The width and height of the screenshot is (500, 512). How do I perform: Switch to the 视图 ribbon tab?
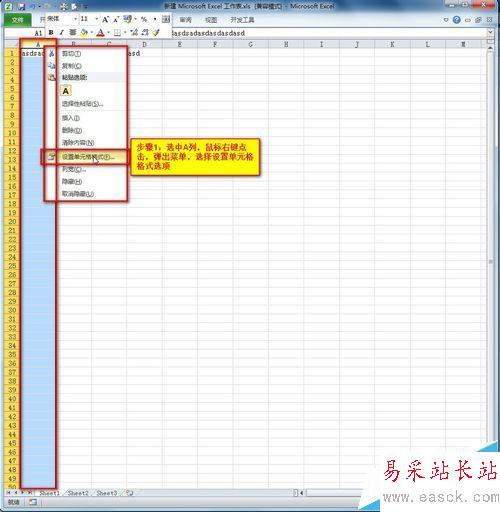[211, 20]
